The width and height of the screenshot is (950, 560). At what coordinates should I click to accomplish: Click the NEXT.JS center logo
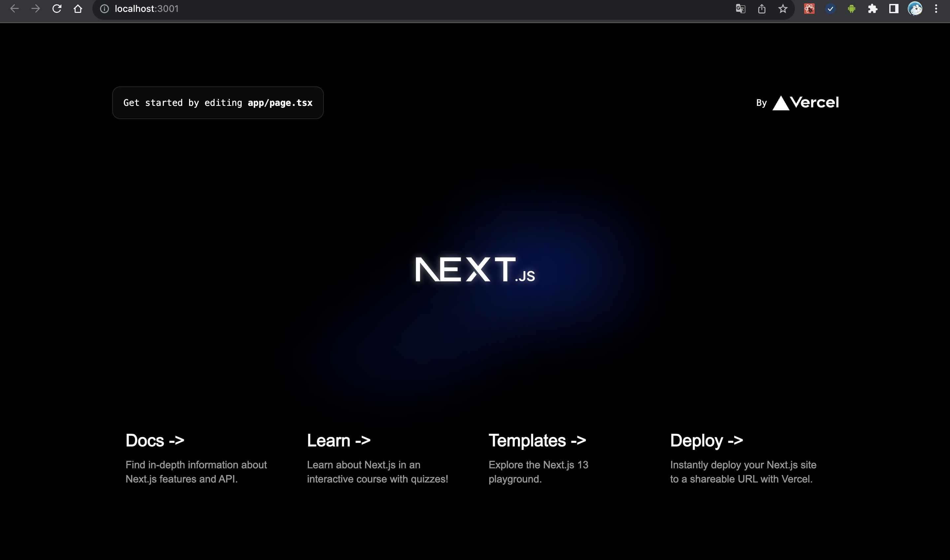(475, 269)
